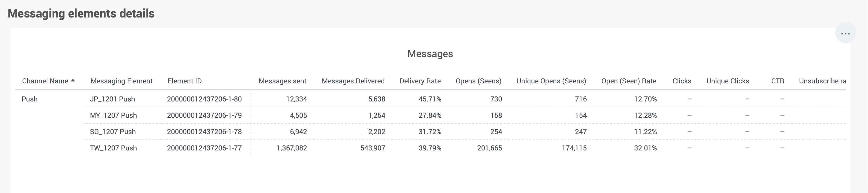Click the TW_1207 Push element
This screenshot has height=193, width=868.
[113, 148]
